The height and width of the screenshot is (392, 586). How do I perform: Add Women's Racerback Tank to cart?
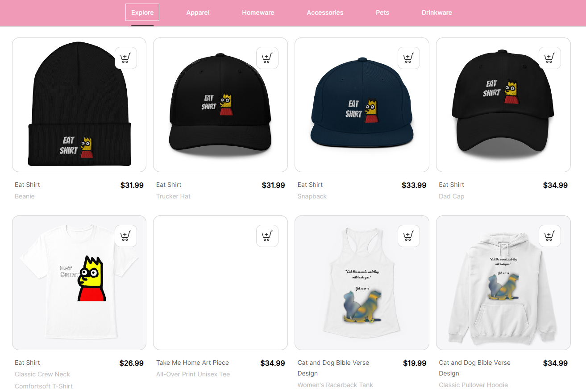pos(409,236)
